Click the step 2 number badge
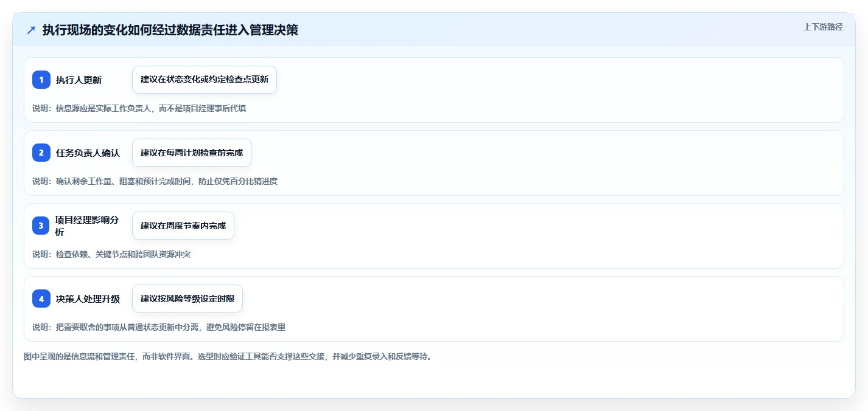This screenshot has height=411, width=868. coord(41,153)
